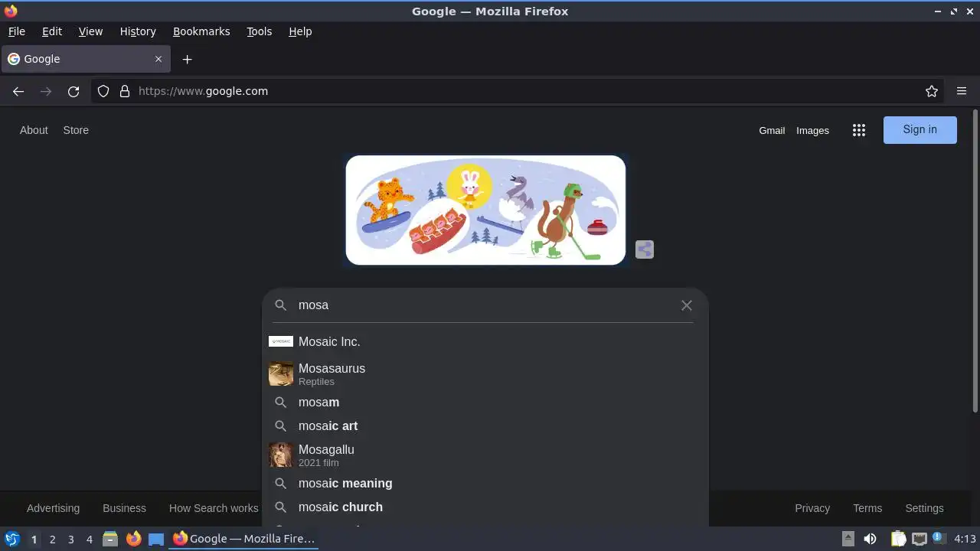The height and width of the screenshot is (551, 980).
Task: Open the Tools menu
Action: coord(259,31)
